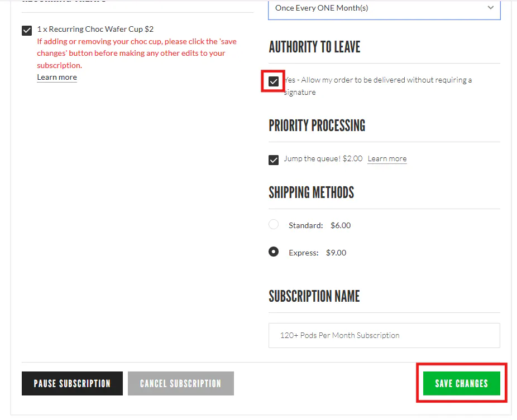Click the AUTHORITY TO LEAVE section heading
The height and width of the screenshot is (420, 517).
314,47
